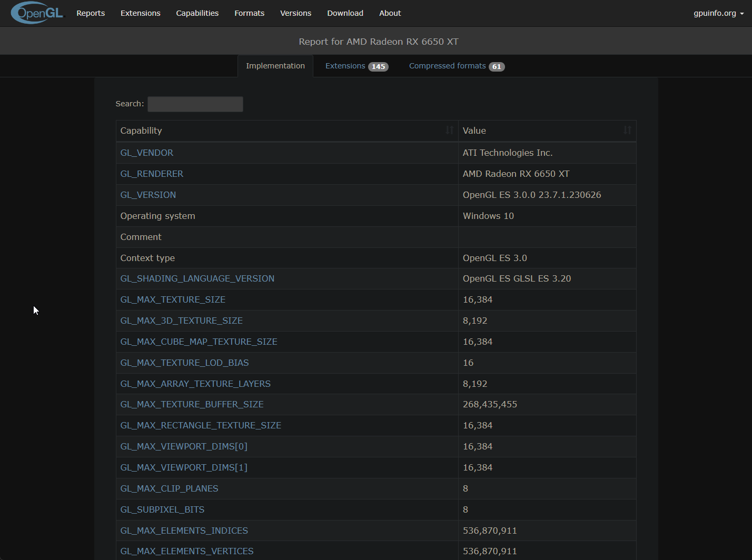This screenshot has height=560, width=752.
Task: Select the Implementation tab
Action: click(x=275, y=66)
